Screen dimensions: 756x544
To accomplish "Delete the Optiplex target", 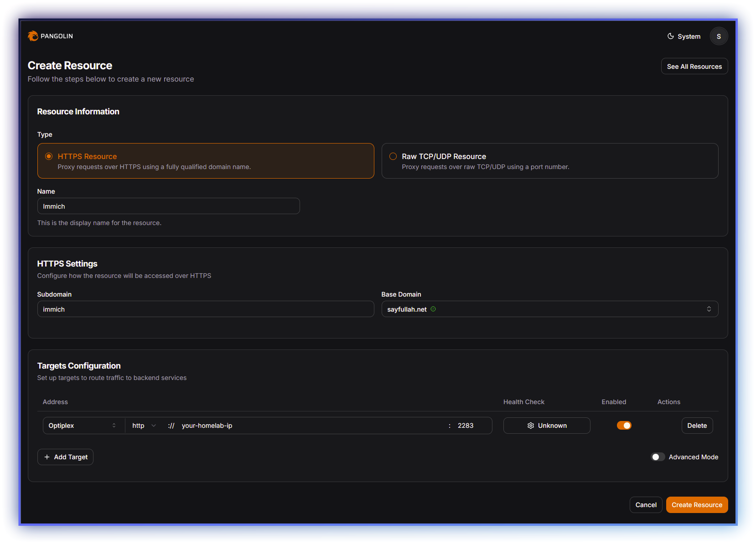I will click(x=697, y=426).
